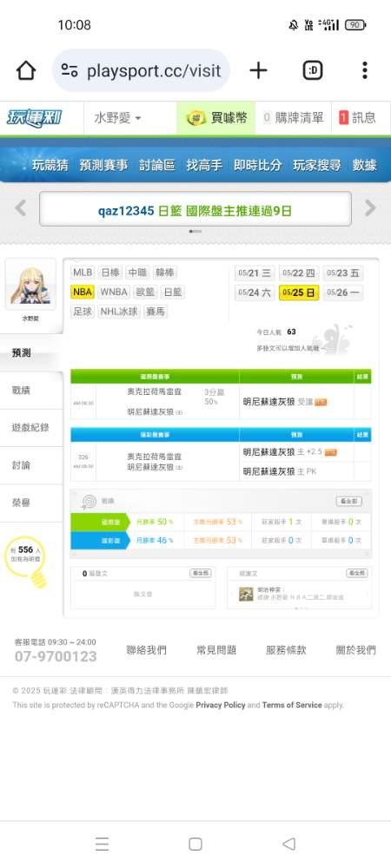Choose the 05/24 六 date
Viewport: 391px width, 868px height.
255,293
